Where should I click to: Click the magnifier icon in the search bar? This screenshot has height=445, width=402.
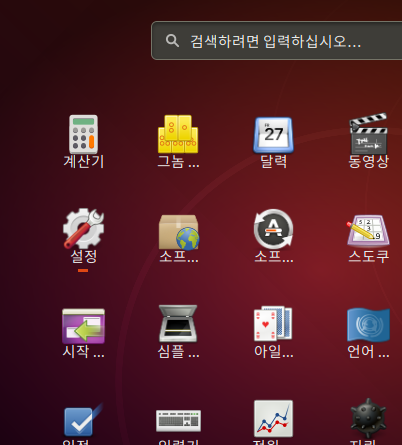(172, 41)
